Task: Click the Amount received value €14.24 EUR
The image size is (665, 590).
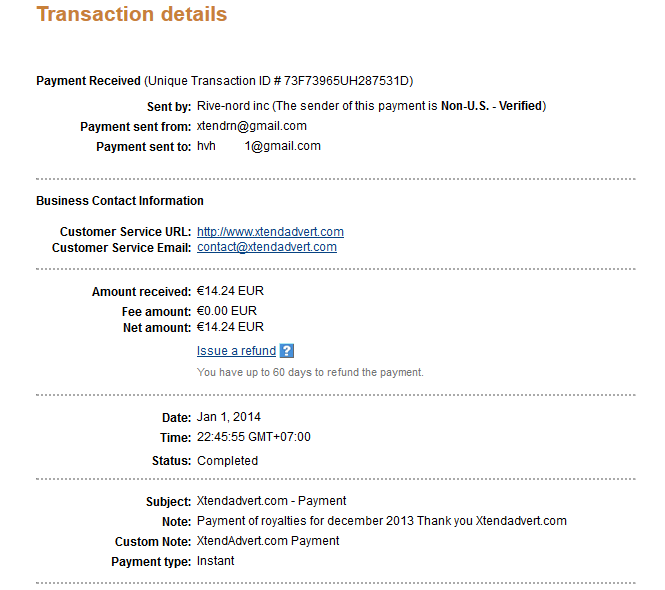Action: (x=230, y=291)
